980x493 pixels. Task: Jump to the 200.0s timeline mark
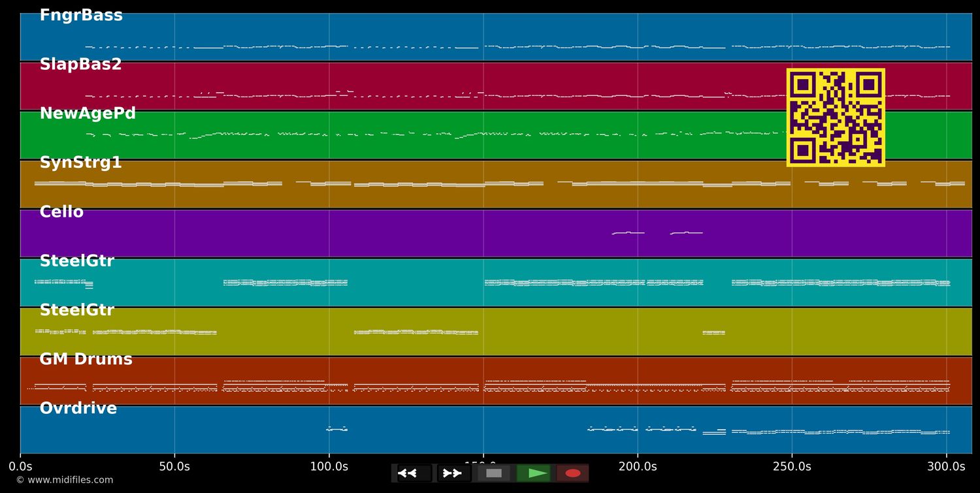click(638, 466)
